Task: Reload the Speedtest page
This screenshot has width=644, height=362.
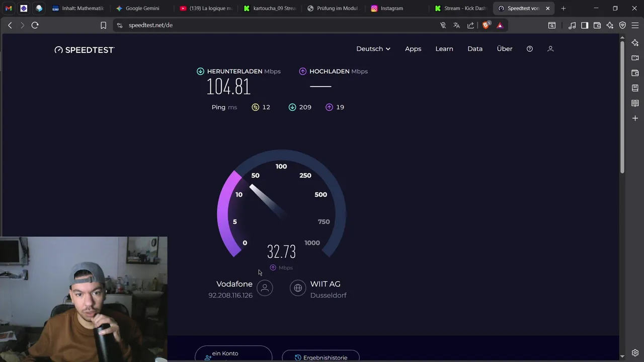Action: click(x=35, y=25)
